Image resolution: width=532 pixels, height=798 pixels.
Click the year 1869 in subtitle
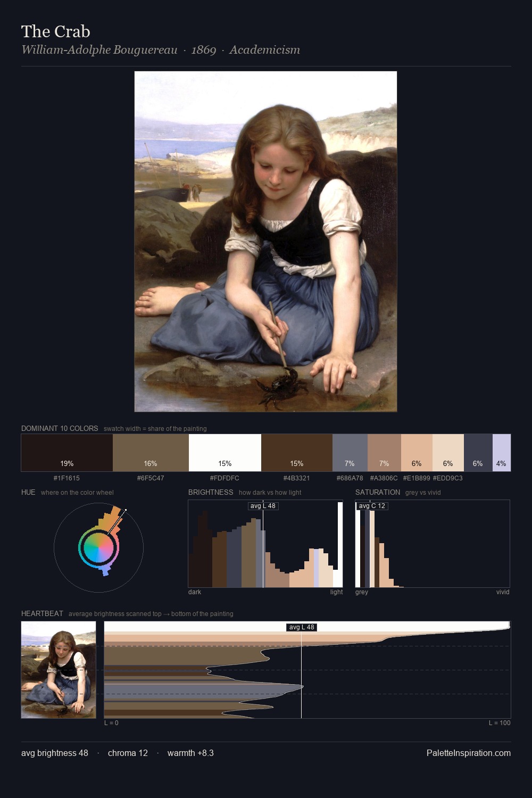(x=204, y=50)
